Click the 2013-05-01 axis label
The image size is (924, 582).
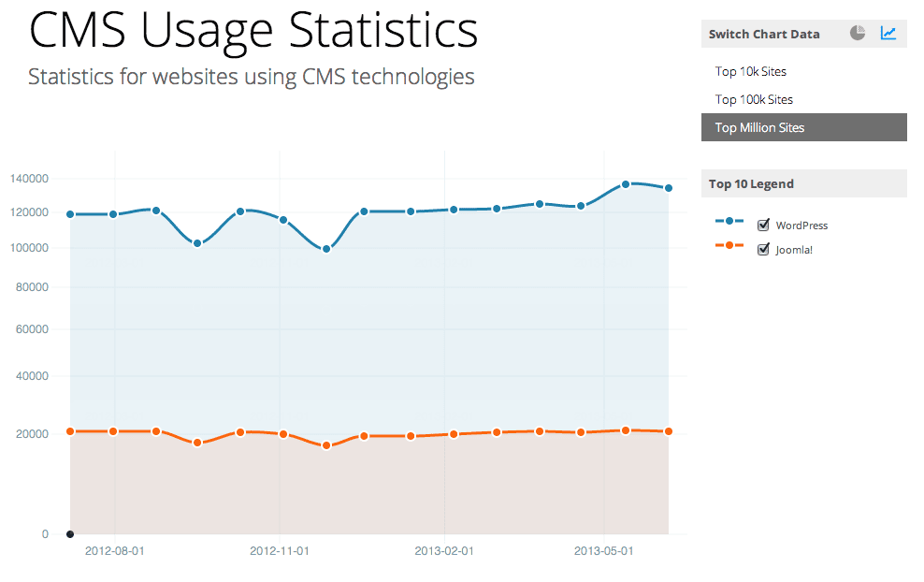[x=603, y=551]
